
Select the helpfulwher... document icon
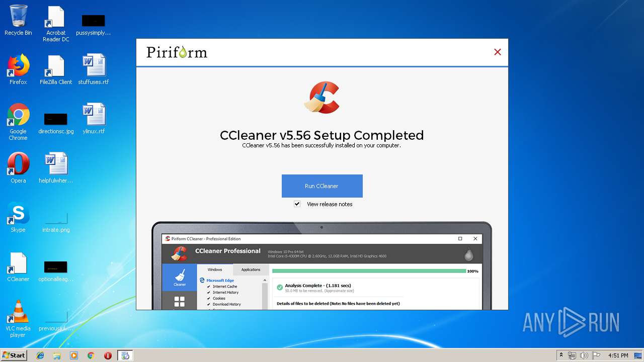pos(56,168)
